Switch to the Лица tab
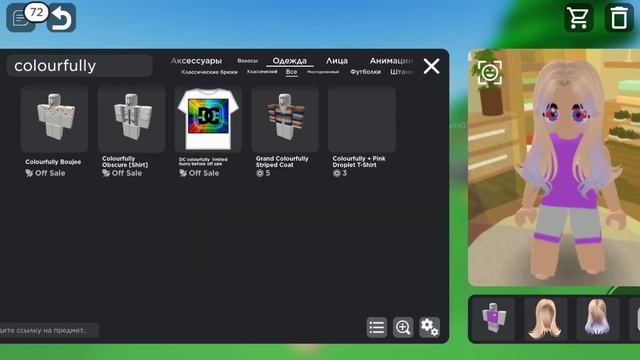Image resolution: width=640 pixels, height=360 pixels. tap(337, 61)
